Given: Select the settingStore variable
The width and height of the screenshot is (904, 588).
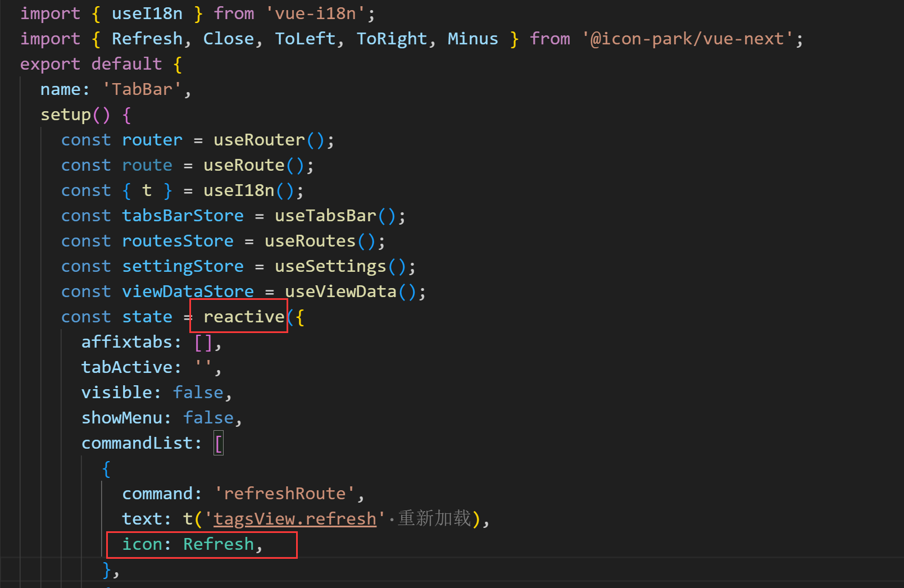Looking at the screenshot, I should pos(183,266).
